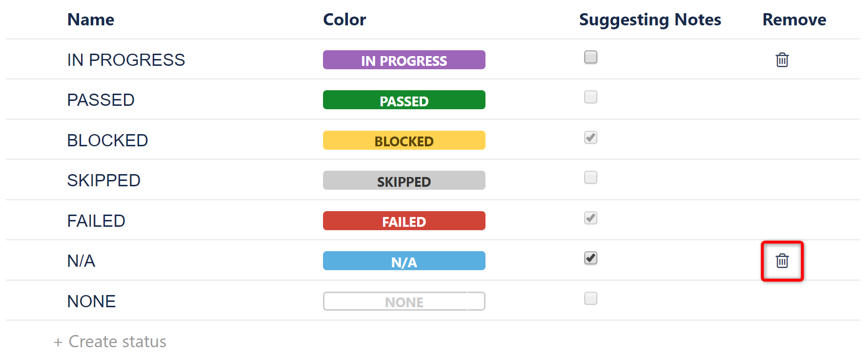Click the Name column header
This screenshot has height=356, width=868.
point(91,20)
